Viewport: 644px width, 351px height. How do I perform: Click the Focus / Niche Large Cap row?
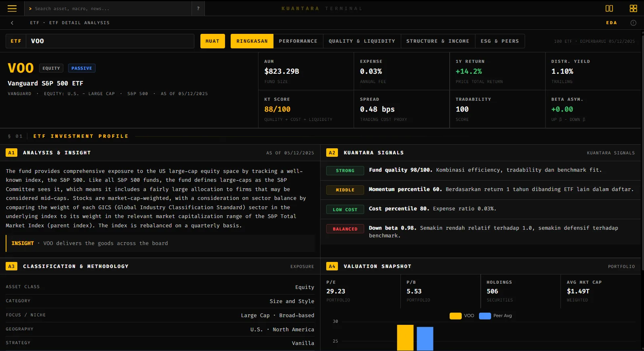pyautogui.click(x=160, y=315)
